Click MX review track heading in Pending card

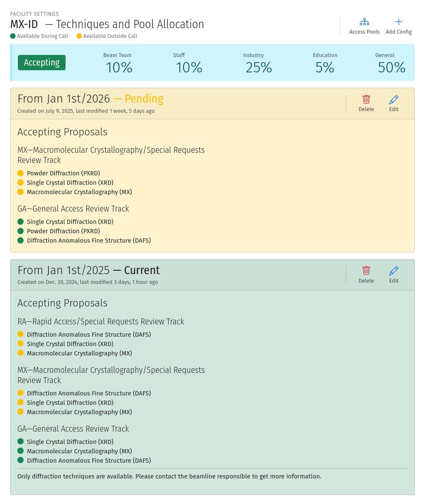111,155
